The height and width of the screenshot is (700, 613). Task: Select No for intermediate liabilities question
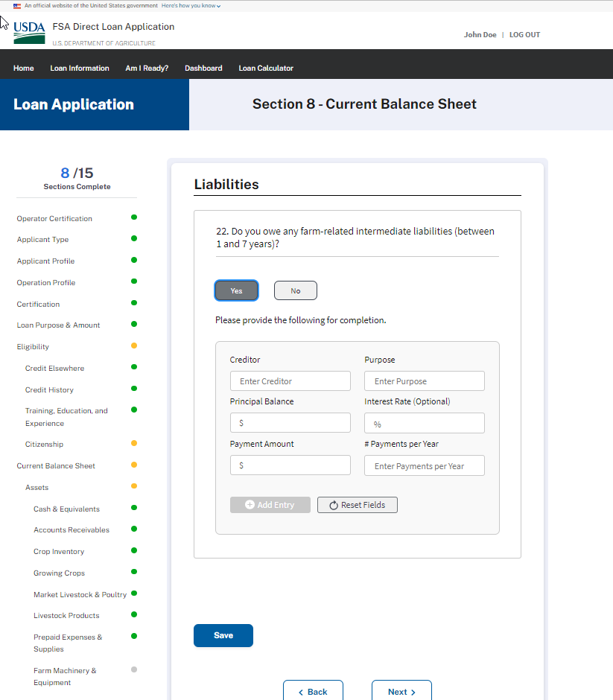(296, 290)
